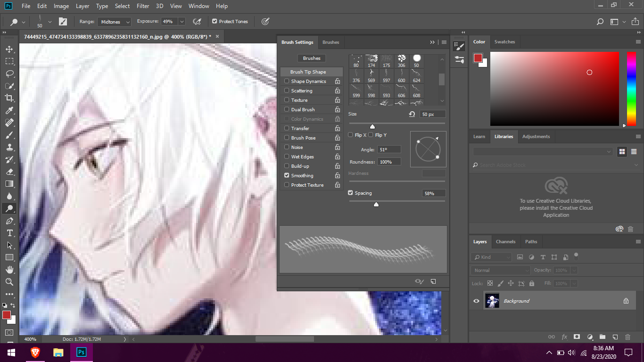Enable Shape Dynamics checkbox
644x362 pixels.
(287, 81)
